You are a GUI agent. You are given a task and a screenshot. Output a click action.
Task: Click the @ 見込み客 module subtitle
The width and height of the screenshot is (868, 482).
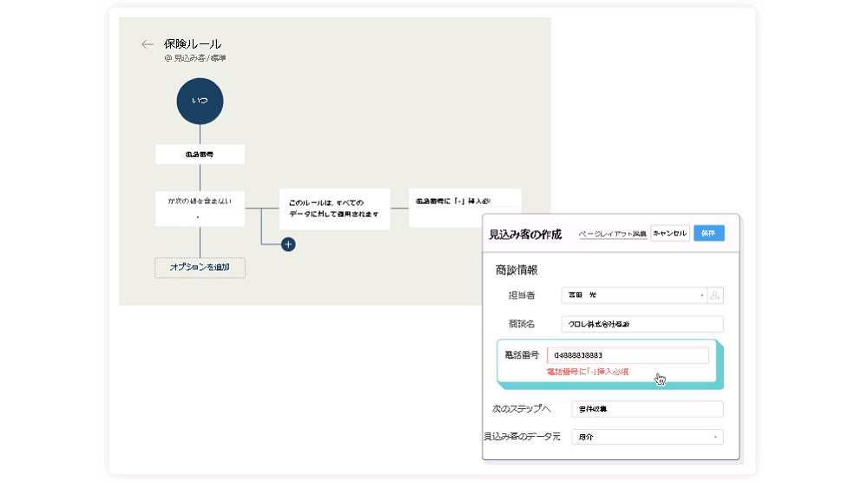pos(194,58)
